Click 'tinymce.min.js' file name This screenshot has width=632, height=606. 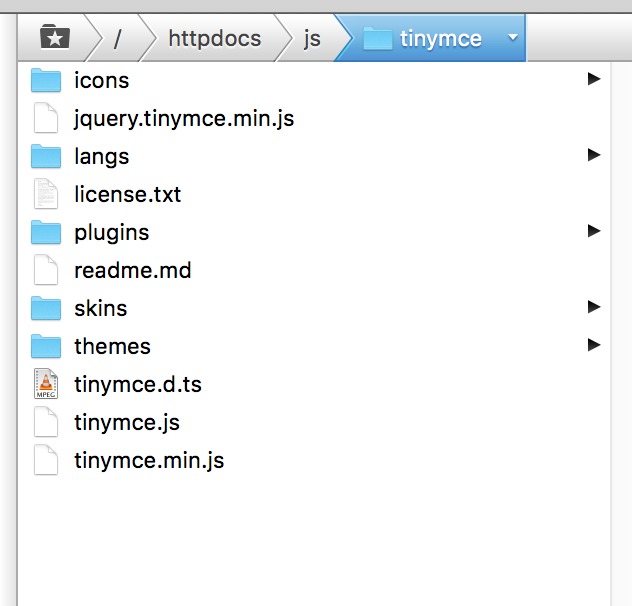click(x=149, y=461)
